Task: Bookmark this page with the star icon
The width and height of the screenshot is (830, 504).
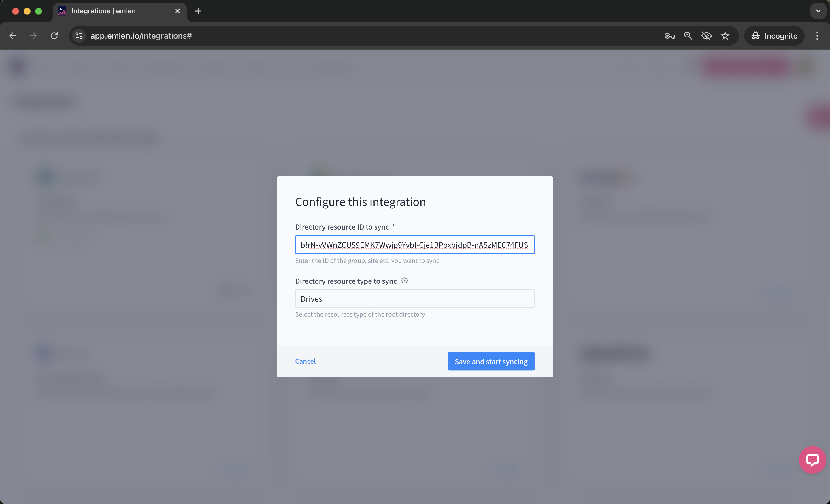Action: coord(725,36)
